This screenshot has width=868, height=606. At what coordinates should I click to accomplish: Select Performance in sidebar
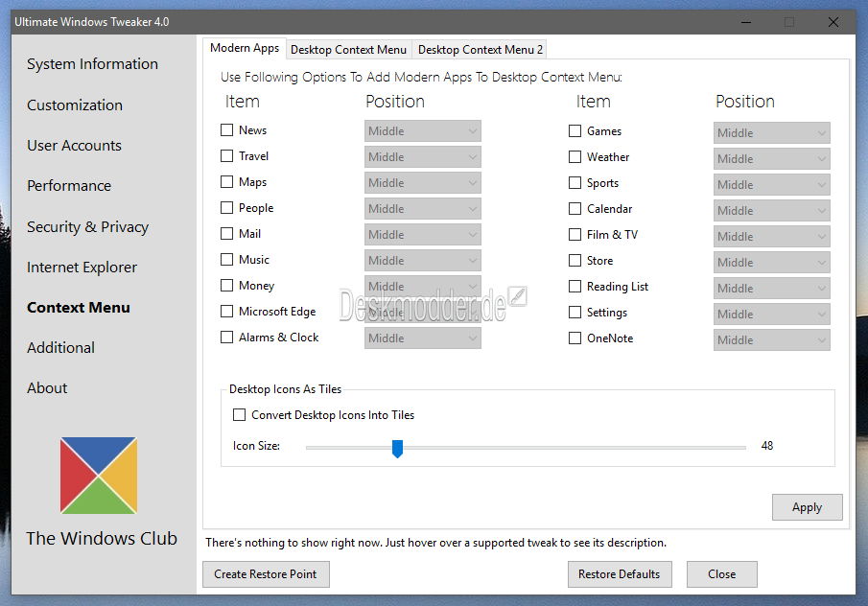coord(69,186)
